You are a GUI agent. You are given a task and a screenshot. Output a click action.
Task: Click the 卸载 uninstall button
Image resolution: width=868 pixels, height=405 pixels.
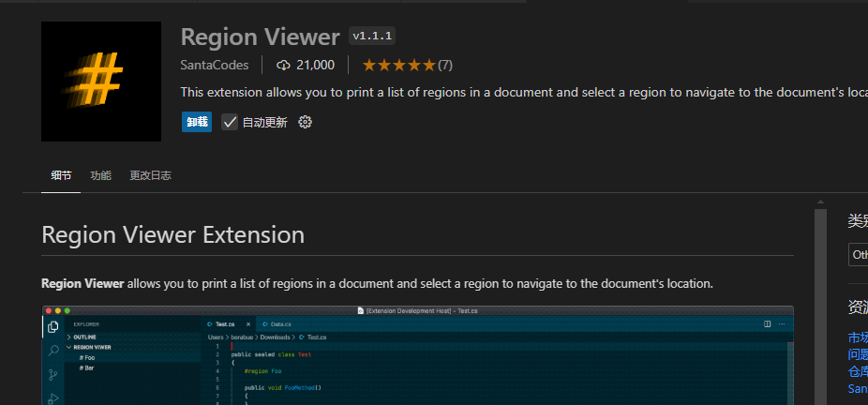pos(197,122)
